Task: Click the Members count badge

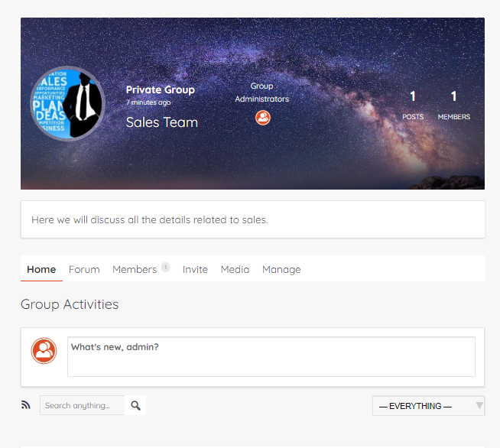Action: pos(165,268)
